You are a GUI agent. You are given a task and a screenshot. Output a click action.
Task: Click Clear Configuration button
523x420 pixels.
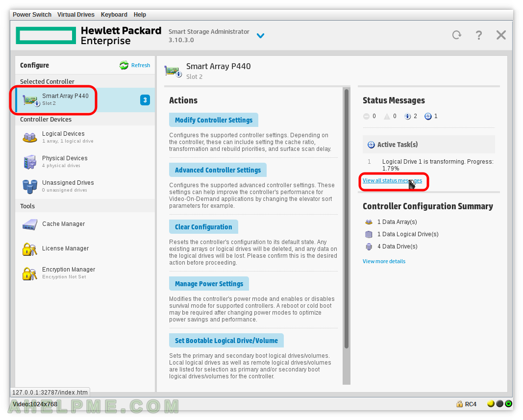click(x=203, y=227)
